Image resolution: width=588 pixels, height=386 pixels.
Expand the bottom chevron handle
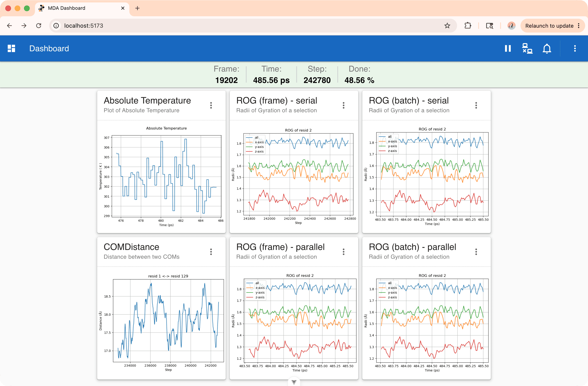(x=294, y=382)
